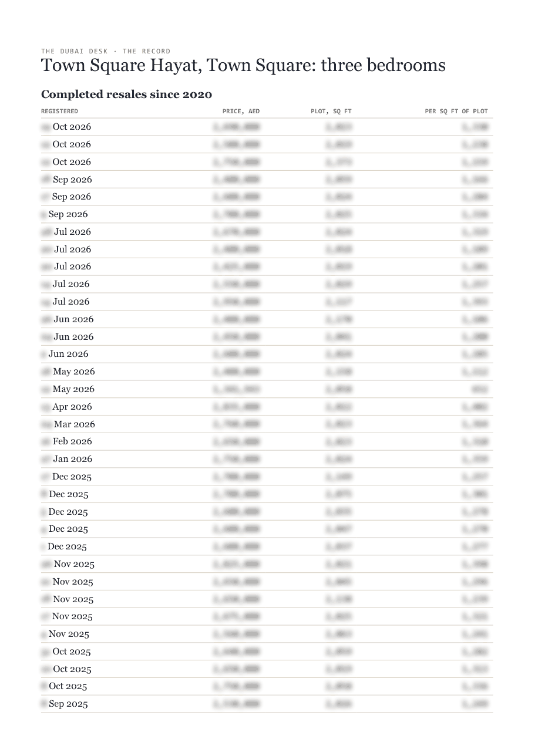This screenshot has width=535, height=756.
Task: Choose the last Oct 2025 row
Action: point(267,686)
